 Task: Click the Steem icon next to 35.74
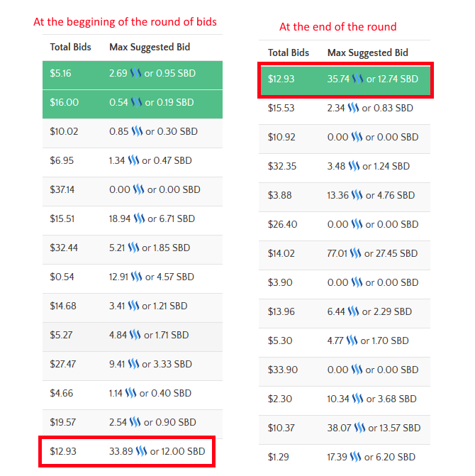pos(358,79)
